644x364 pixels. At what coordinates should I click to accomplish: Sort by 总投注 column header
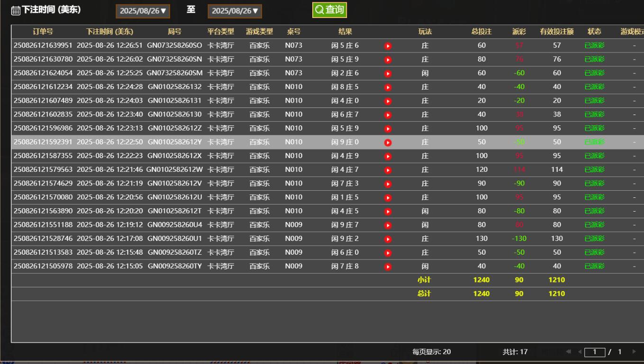481,32
